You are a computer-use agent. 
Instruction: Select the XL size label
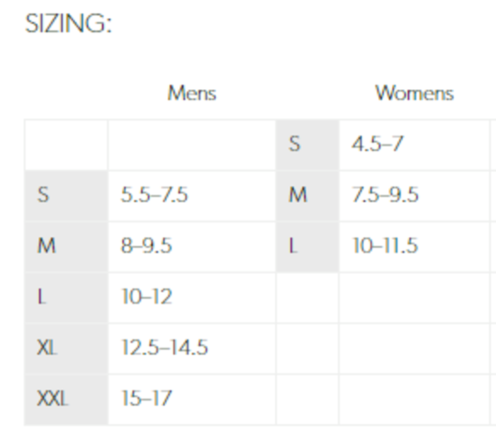click(x=47, y=348)
